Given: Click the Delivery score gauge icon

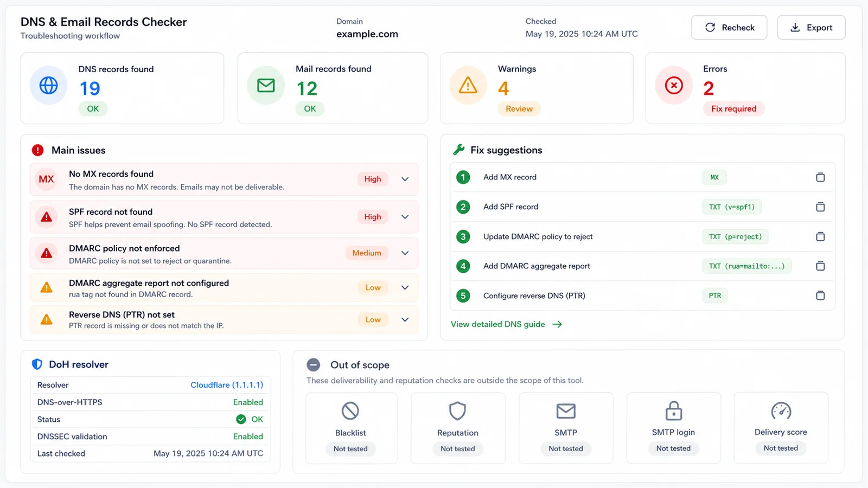Looking at the screenshot, I should pyautogui.click(x=781, y=410).
